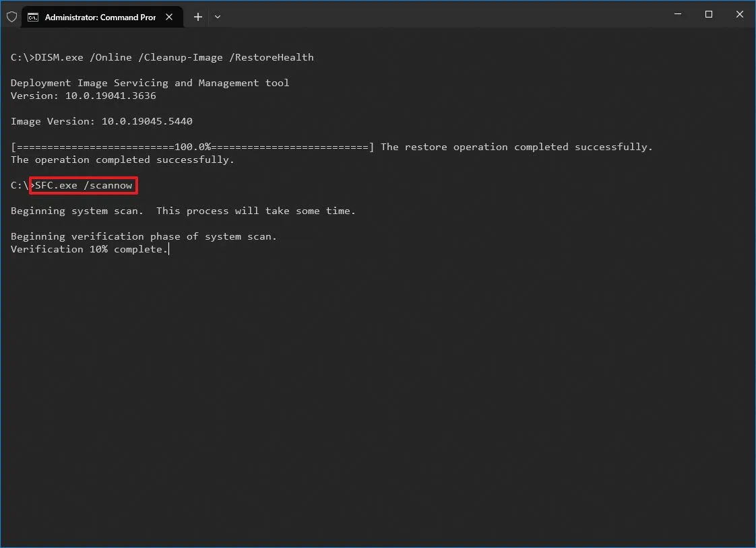The height and width of the screenshot is (548, 756).
Task: Open the new tab profile dropdown chevron
Action: tap(217, 17)
